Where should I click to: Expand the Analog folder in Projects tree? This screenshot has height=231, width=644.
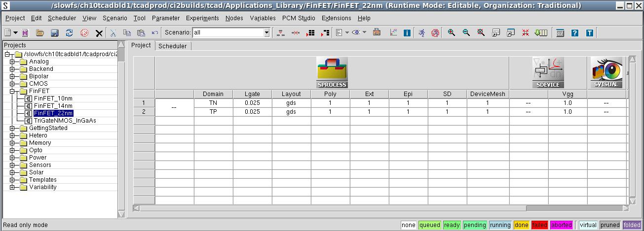coord(12,62)
